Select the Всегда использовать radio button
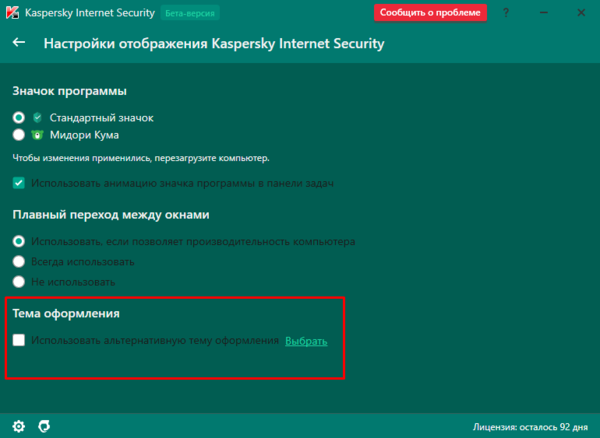The image size is (600, 438). tap(19, 262)
